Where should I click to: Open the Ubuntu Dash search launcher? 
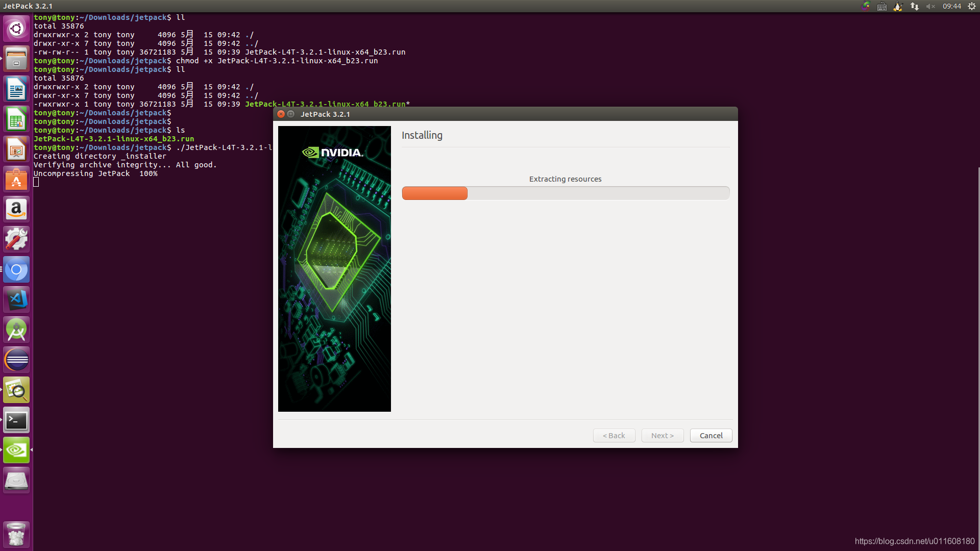(x=16, y=29)
